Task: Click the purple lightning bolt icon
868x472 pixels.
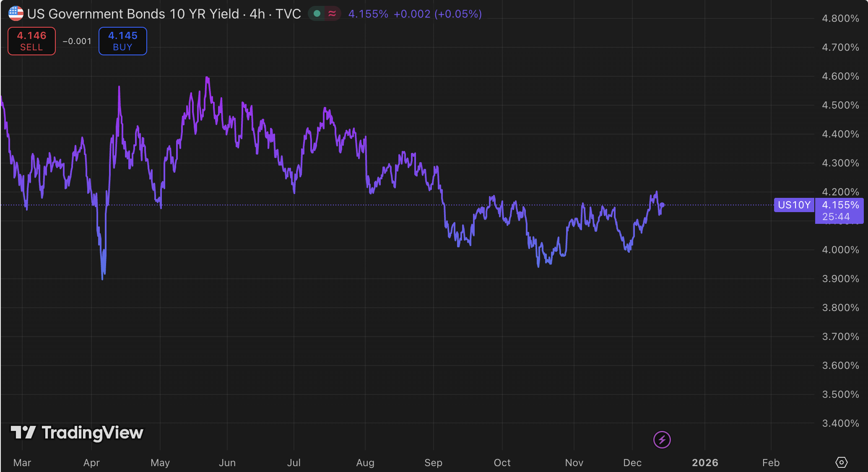Action: [x=662, y=440]
